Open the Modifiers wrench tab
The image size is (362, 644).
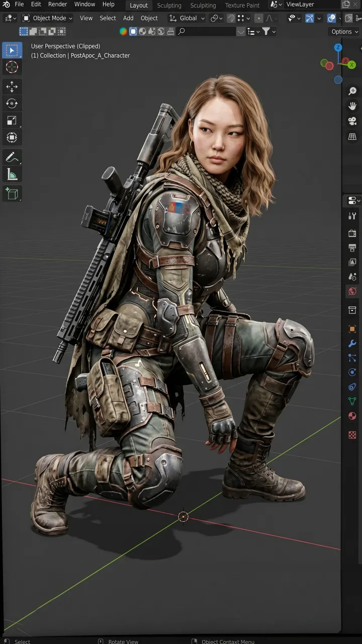point(352,344)
